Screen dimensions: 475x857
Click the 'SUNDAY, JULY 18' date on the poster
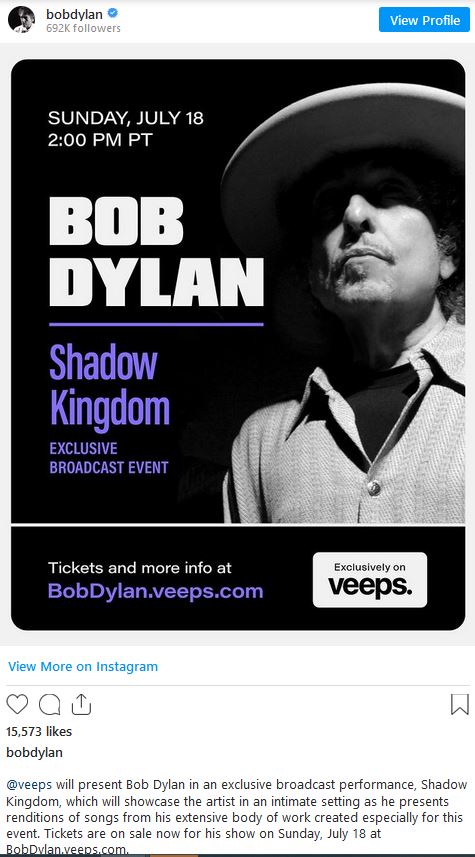pyautogui.click(x=126, y=118)
